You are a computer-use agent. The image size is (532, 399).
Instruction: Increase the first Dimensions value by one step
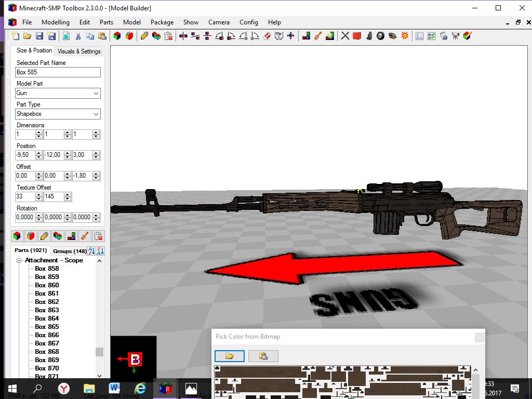point(39,132)
